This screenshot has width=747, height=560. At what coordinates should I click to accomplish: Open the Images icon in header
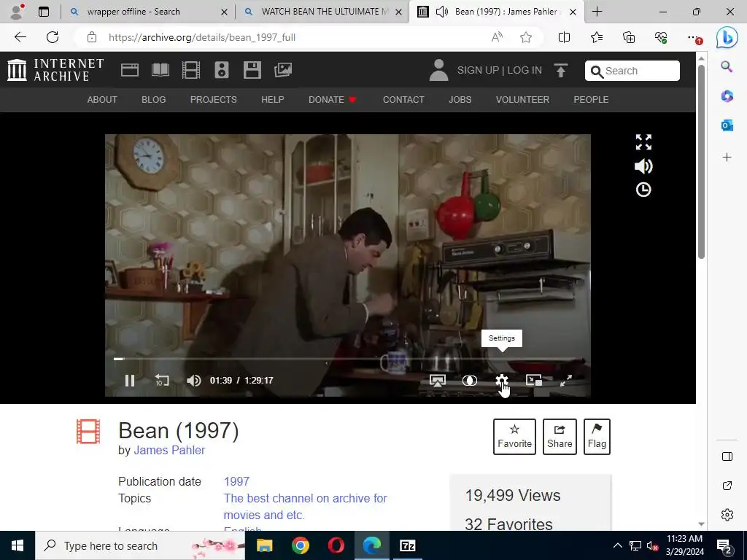point(283,70)
